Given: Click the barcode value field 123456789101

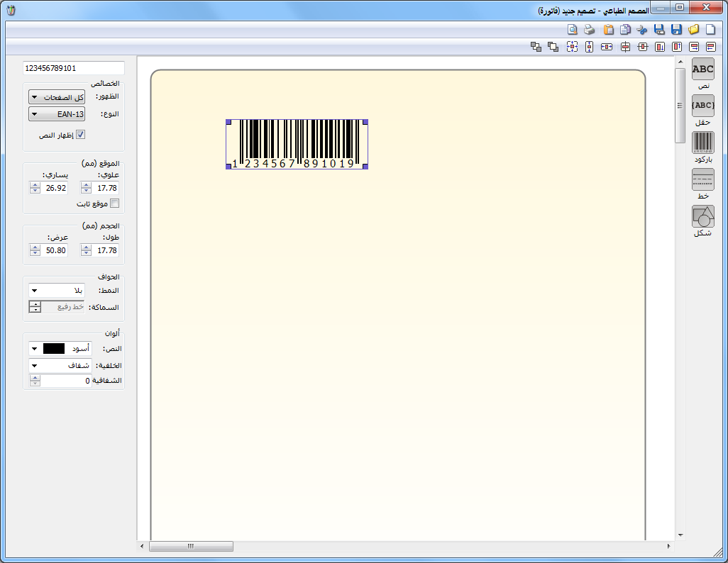Looking at the screenshot, I should coord(74,68).
